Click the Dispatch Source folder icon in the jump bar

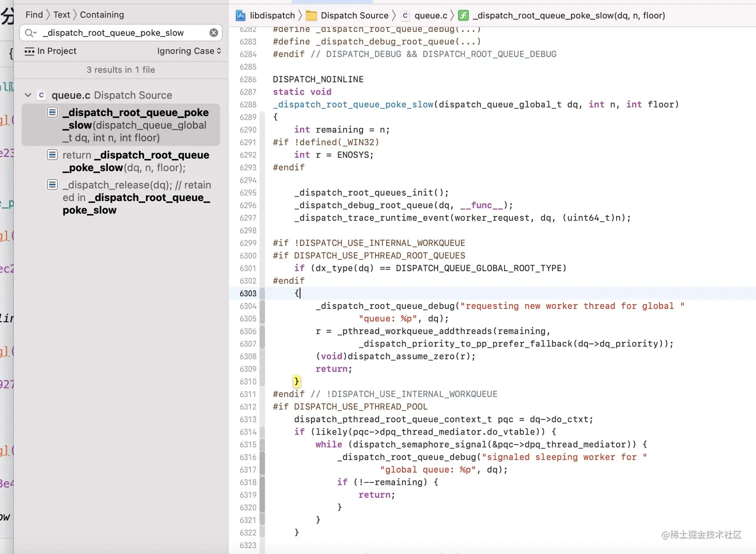click(x=311, y=15)
